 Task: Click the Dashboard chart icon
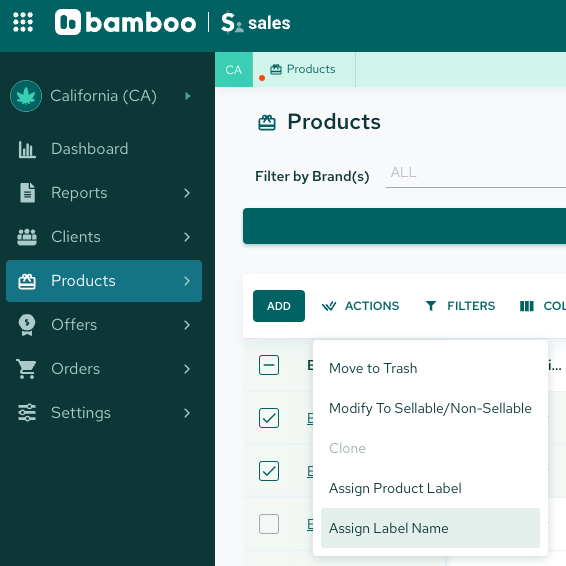point(27,149)
